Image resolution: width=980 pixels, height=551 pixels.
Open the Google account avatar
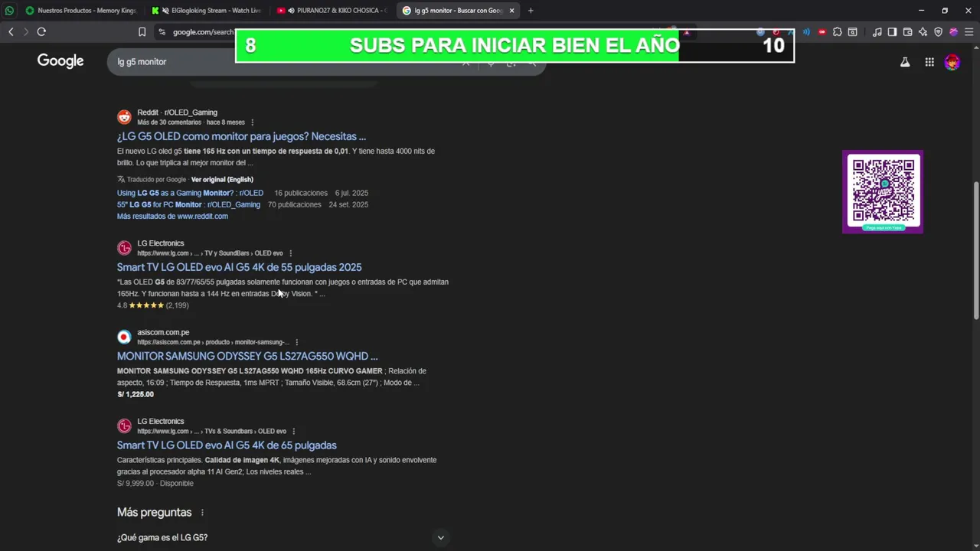[x=952, y=63]
